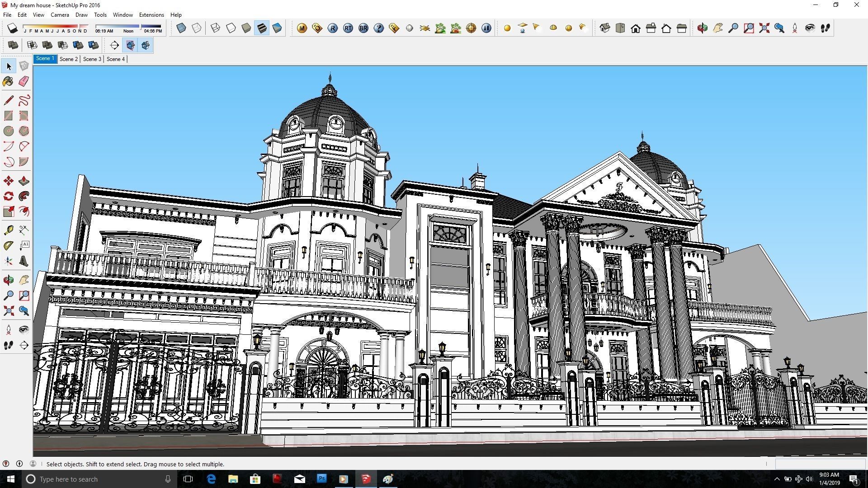This screenshot has width=868, height=488.
Task: Toggle Shadows display on or off
Action: 13,28
